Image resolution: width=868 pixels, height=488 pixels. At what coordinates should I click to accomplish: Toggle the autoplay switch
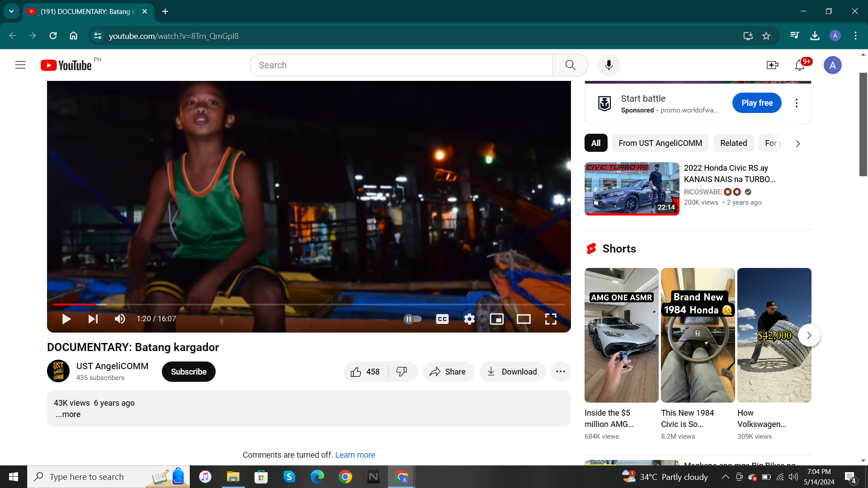412,319
